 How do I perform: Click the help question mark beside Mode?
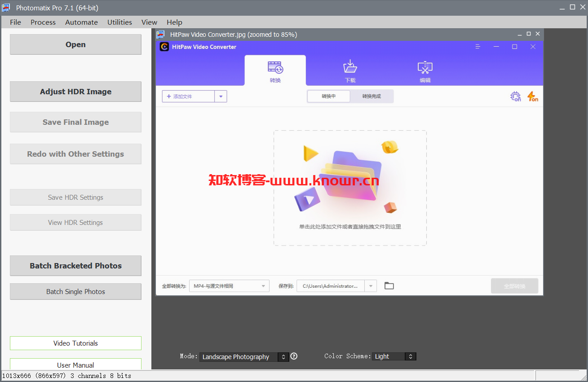[x=294, y=356]
